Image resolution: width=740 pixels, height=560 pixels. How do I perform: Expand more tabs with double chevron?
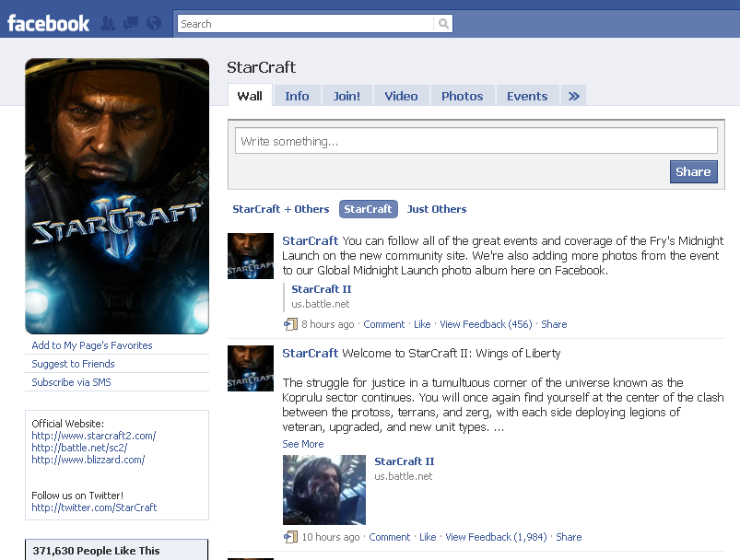click(x=573, y=96)
